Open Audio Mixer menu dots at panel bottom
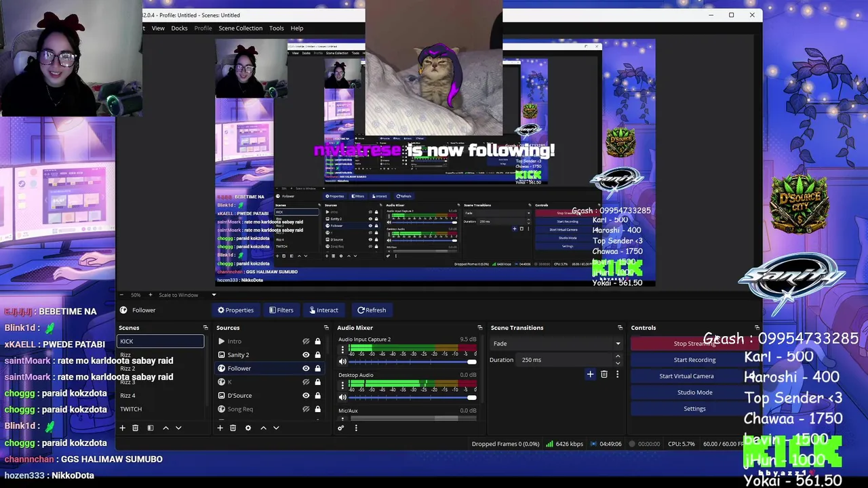This screenshot has width=868, height=488. pyautogui.click(x=355, y=428)
